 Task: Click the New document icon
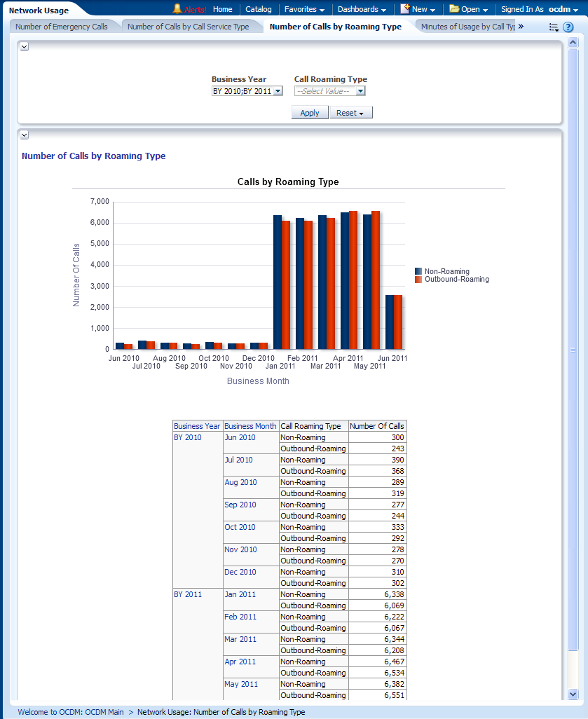coord(405,9)
